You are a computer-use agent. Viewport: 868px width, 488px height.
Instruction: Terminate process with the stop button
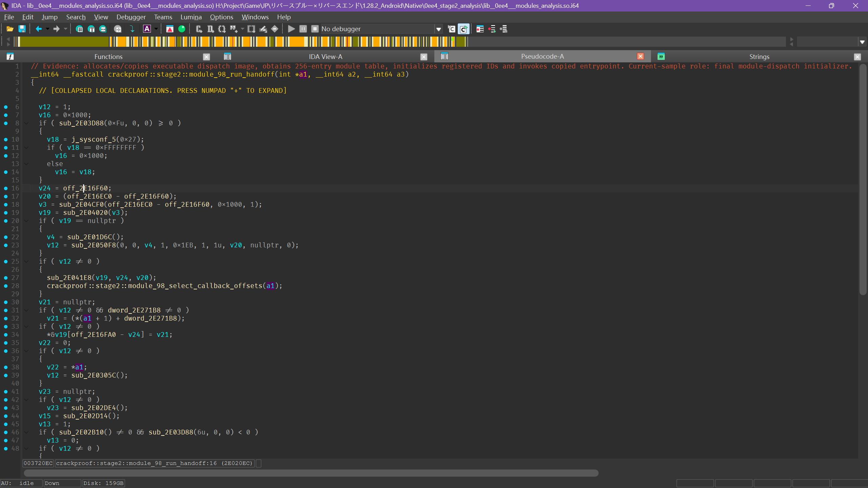[315, 29]
